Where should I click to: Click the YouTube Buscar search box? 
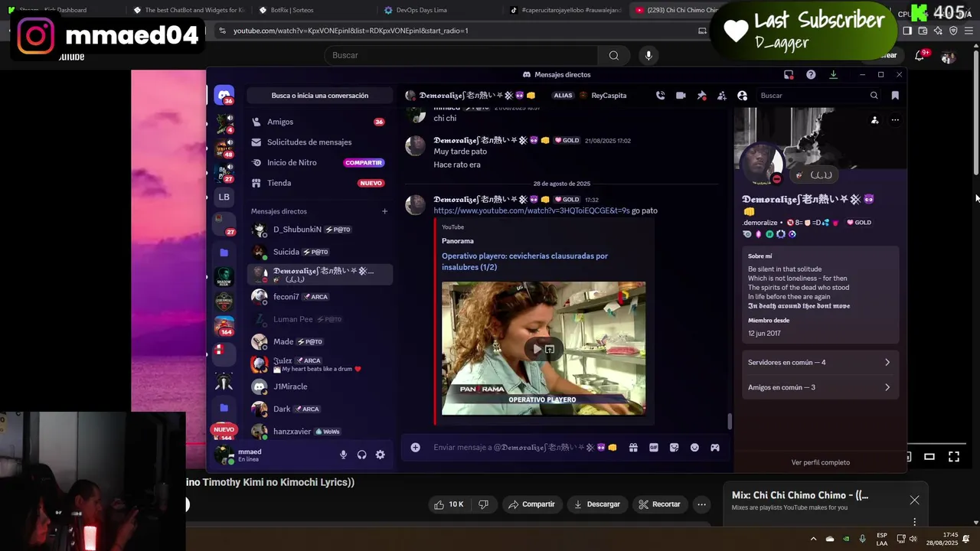coord(462,55)
